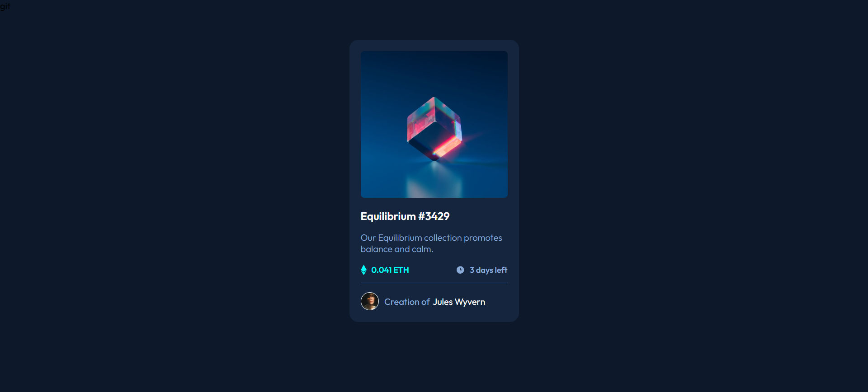The width and height of the screenshot is (868, 392).
Task: Click the glowing red edge of the cube
Action: click(447, 147)
